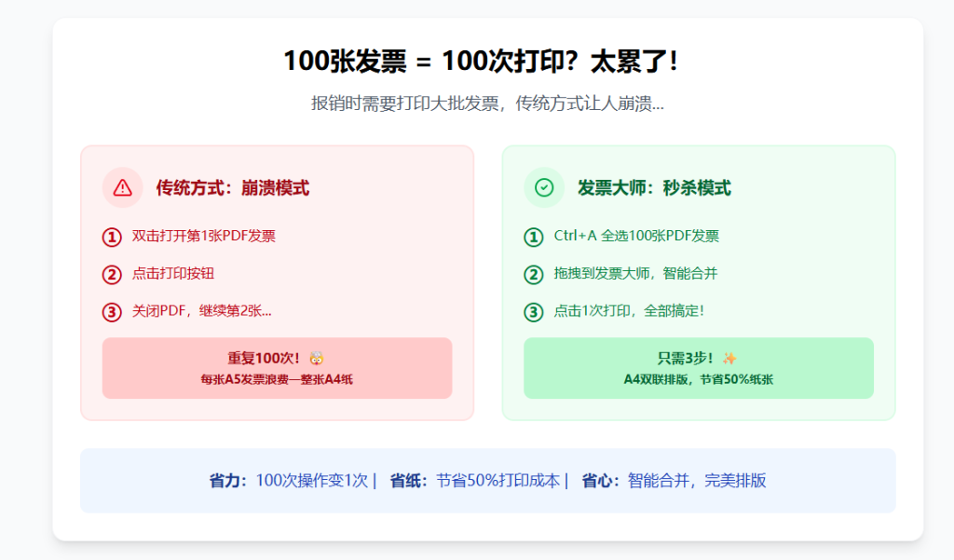Click red step 2 circled number
The height and width of the screenshot is (560, 954).
coord(112,275)
